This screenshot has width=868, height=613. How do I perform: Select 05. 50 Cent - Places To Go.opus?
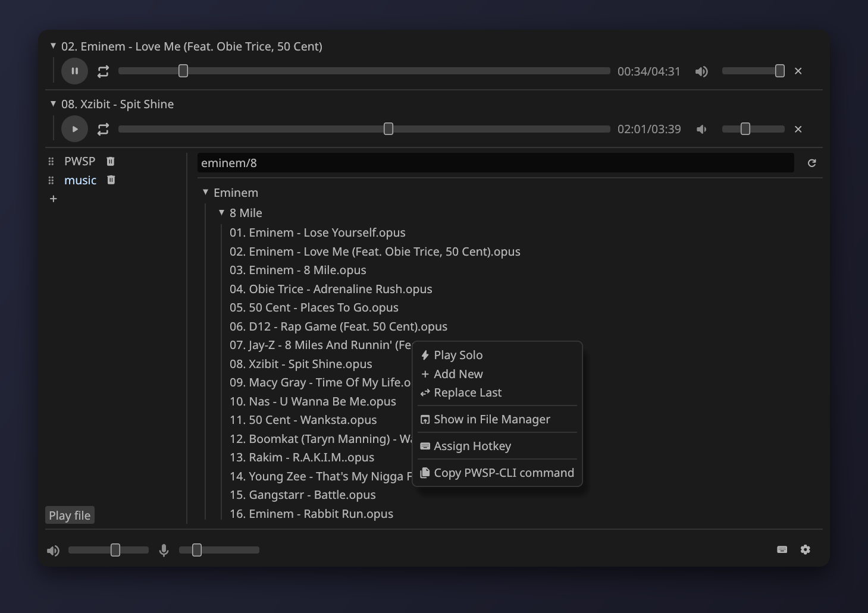coord(314,307)
